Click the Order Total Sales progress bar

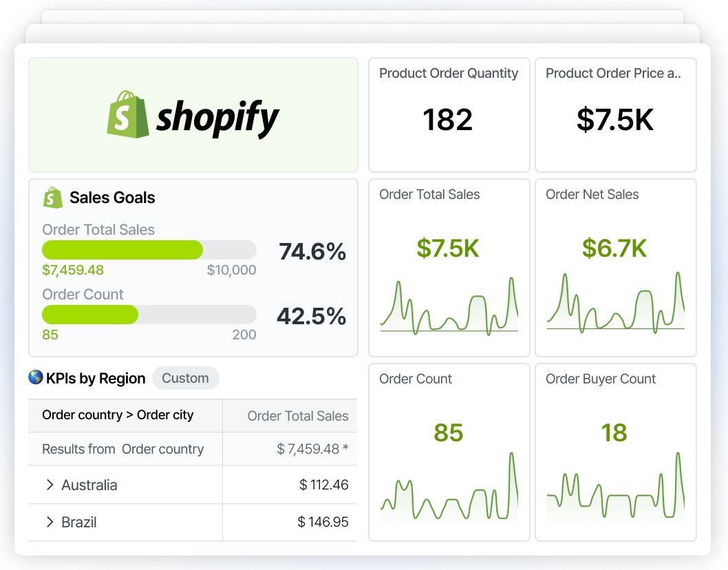(x=149, y=250)
